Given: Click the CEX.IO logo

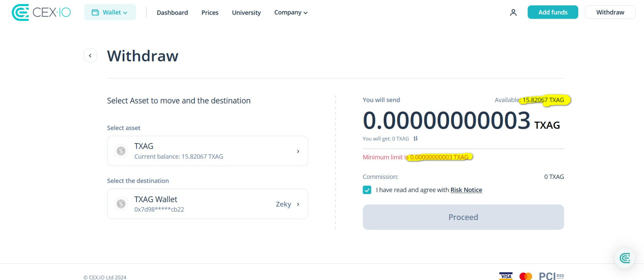Looking at the screenshot, I should click(x=41, y=12).
